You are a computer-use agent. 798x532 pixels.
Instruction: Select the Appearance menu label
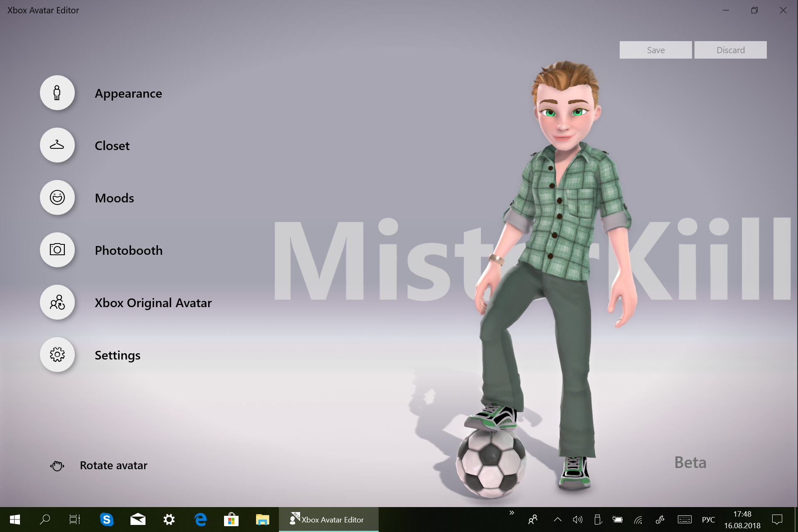coord(128,94)
